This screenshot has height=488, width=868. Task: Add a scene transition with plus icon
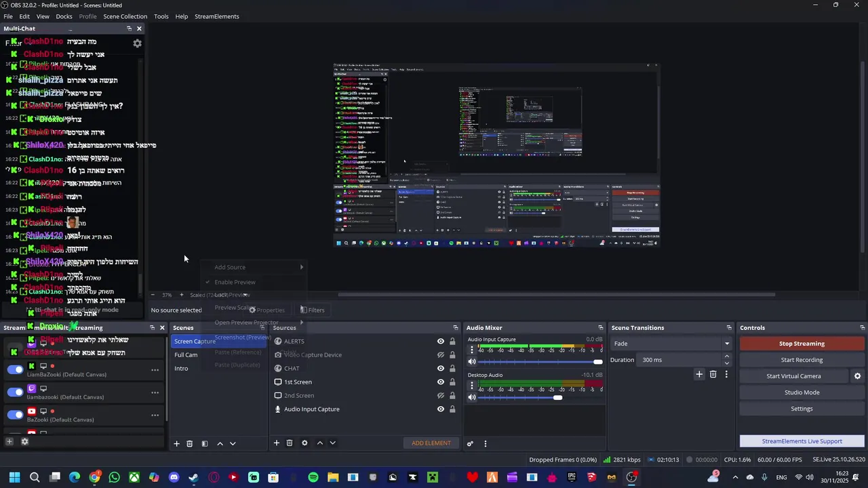click(x=699, y=374)
